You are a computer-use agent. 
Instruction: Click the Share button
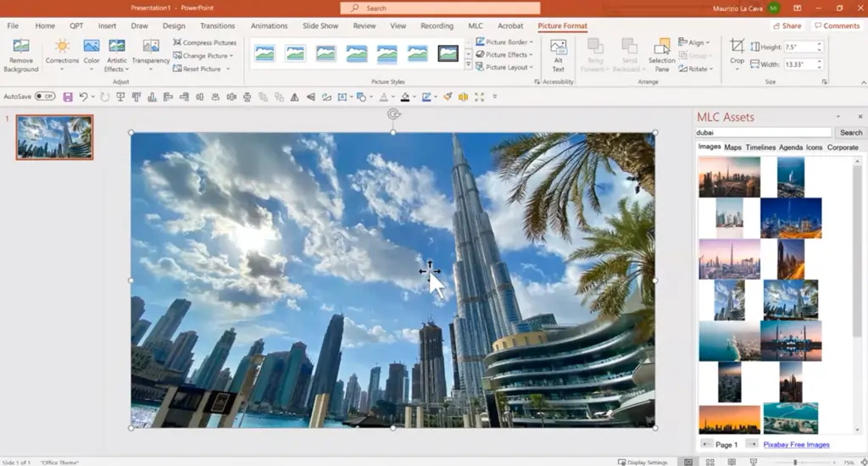pyautogui.click(x=787, y=26)
